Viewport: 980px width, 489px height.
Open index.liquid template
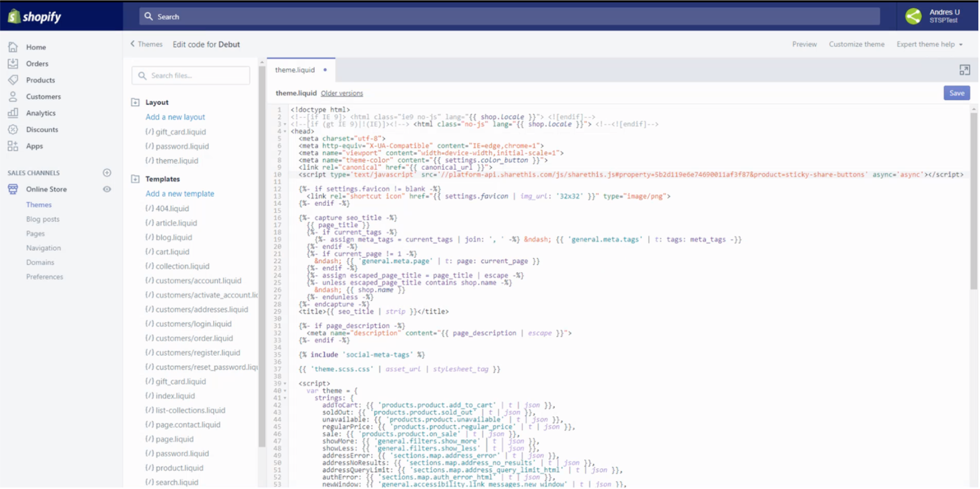tap(170, 396)
